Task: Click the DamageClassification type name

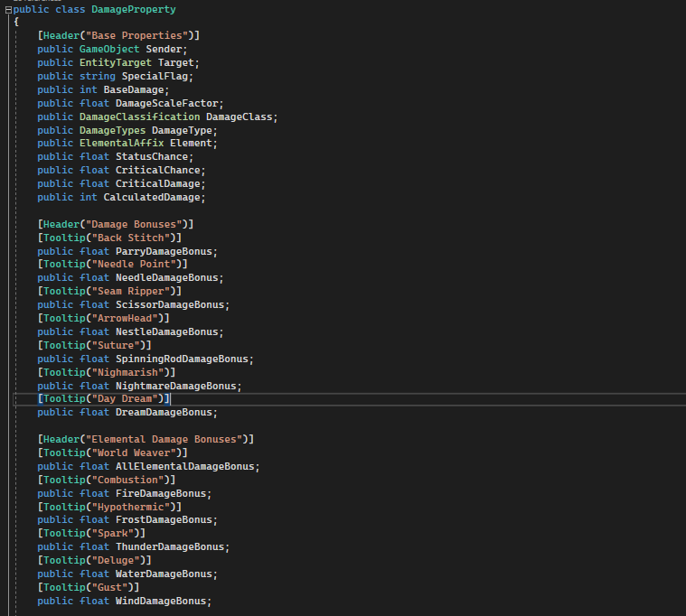Action: (139, 117)
